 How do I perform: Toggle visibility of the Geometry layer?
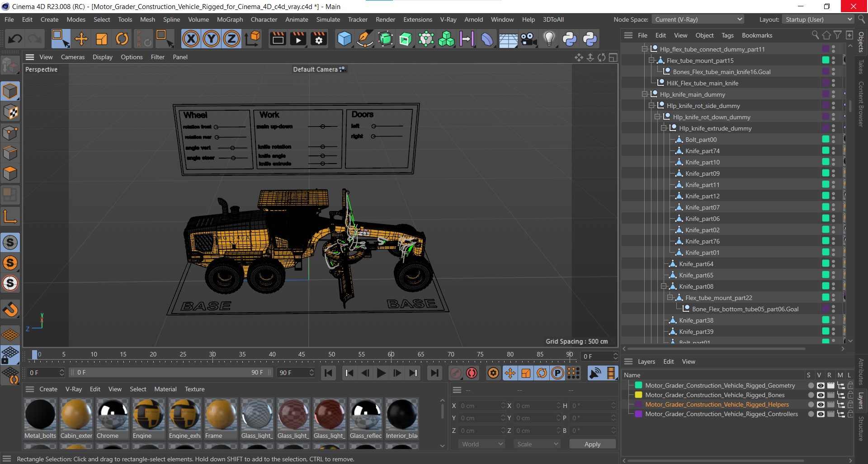pos(821,385)
